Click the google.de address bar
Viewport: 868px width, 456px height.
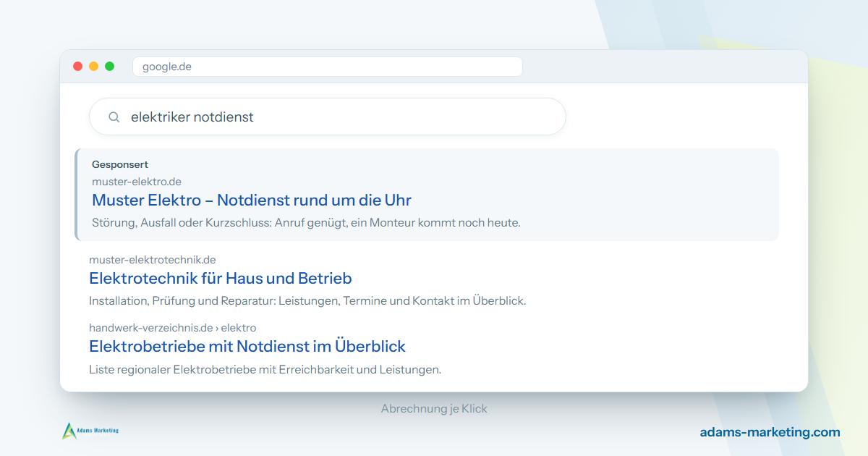[x=327, y=67]
